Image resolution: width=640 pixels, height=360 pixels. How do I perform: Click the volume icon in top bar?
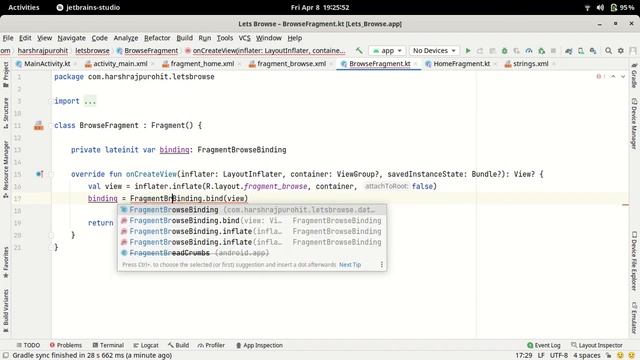click(x=600, y=7)
